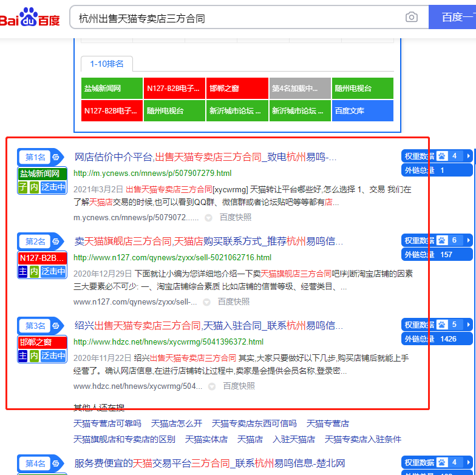This screenshot has height=475, width=476.
Task: Click related search 天猫专卖店入驻条件
Action: [363, 439]
